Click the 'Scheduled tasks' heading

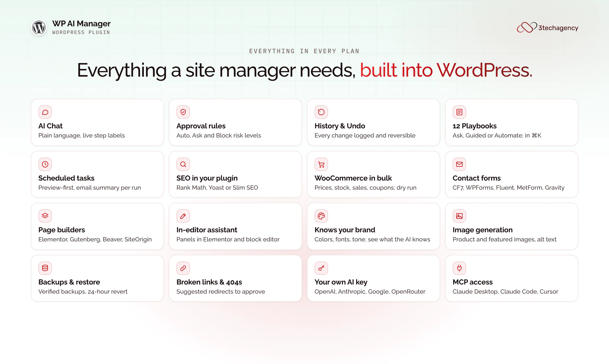coord(66,178)
